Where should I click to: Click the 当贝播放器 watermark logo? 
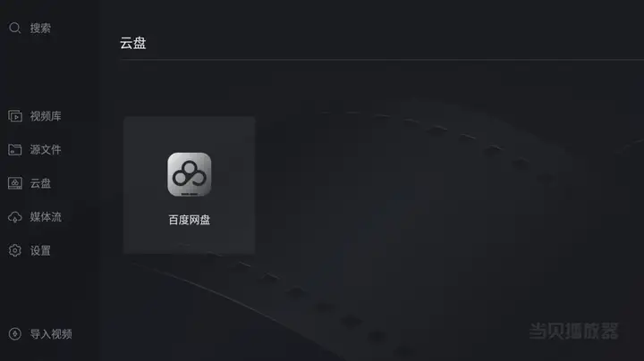573,331
